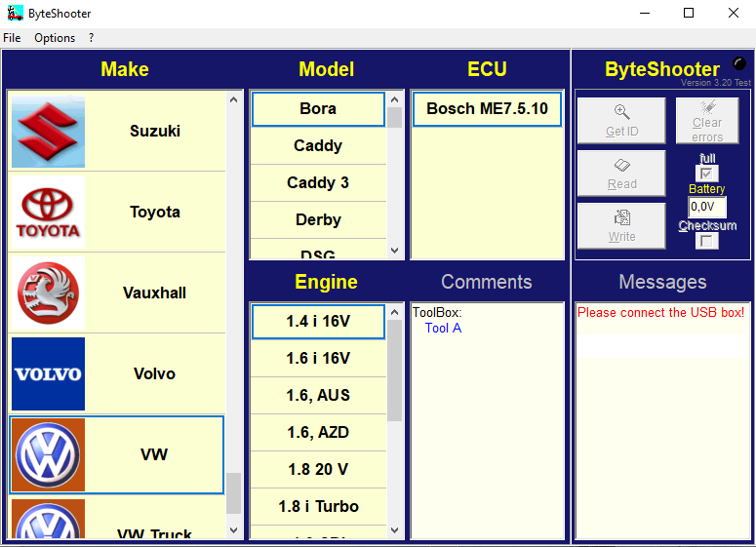Click the VW Truck logo at list bottom
Image resolution: width=756 pixels, height=547 pixels.
48,519
